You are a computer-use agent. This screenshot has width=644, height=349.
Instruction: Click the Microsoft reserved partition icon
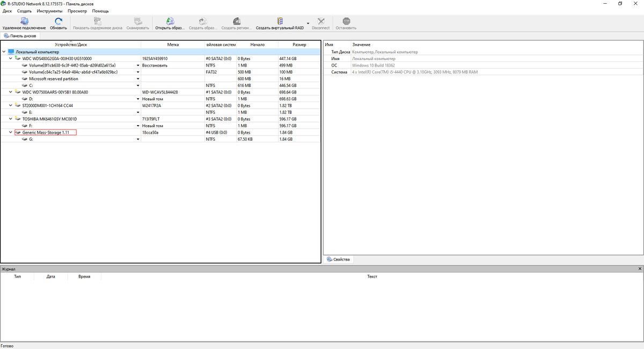(25, 78)
